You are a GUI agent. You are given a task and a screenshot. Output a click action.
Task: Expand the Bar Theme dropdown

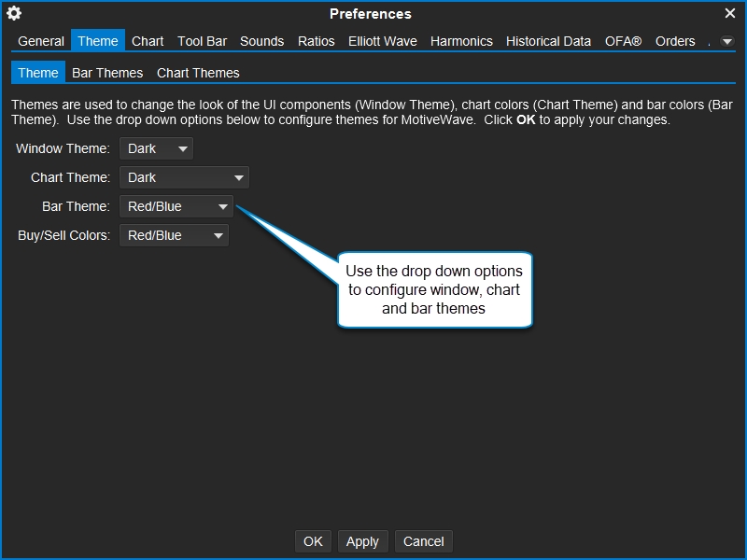coord(176,206)
